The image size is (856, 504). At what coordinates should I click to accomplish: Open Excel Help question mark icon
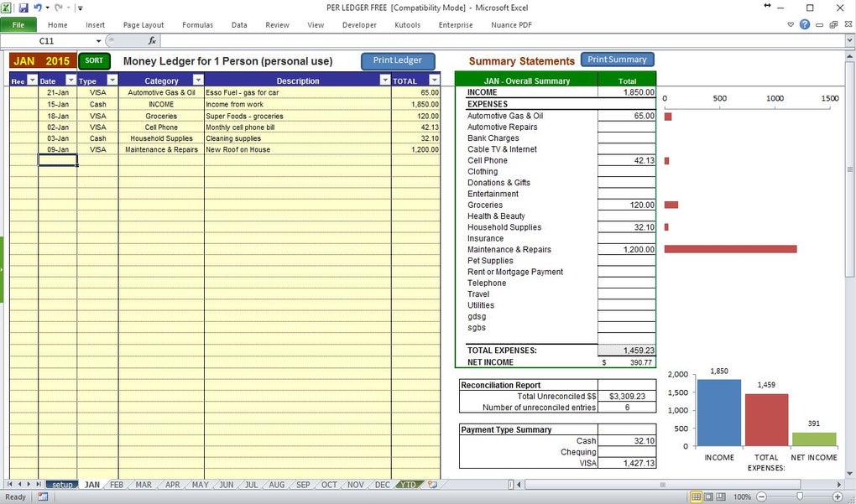(805, 24)
